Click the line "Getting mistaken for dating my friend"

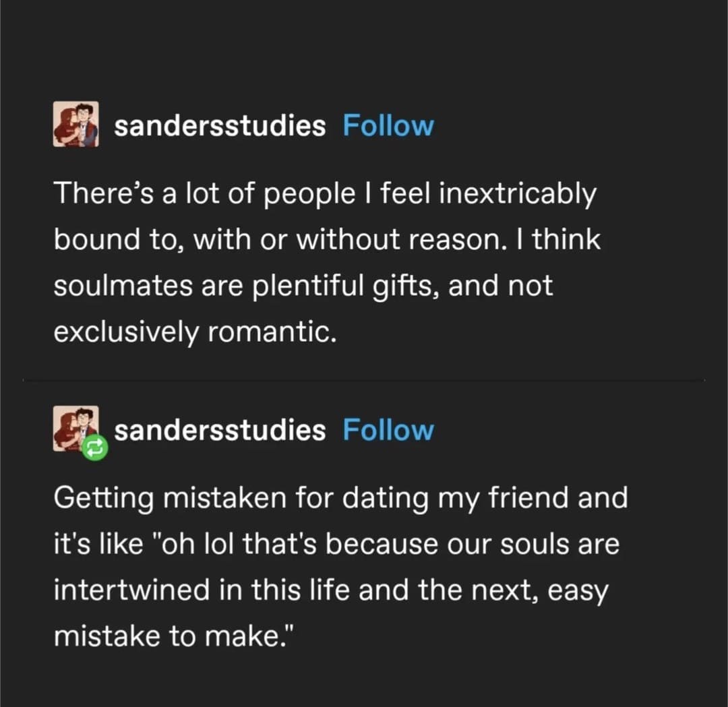click(340, 499)
